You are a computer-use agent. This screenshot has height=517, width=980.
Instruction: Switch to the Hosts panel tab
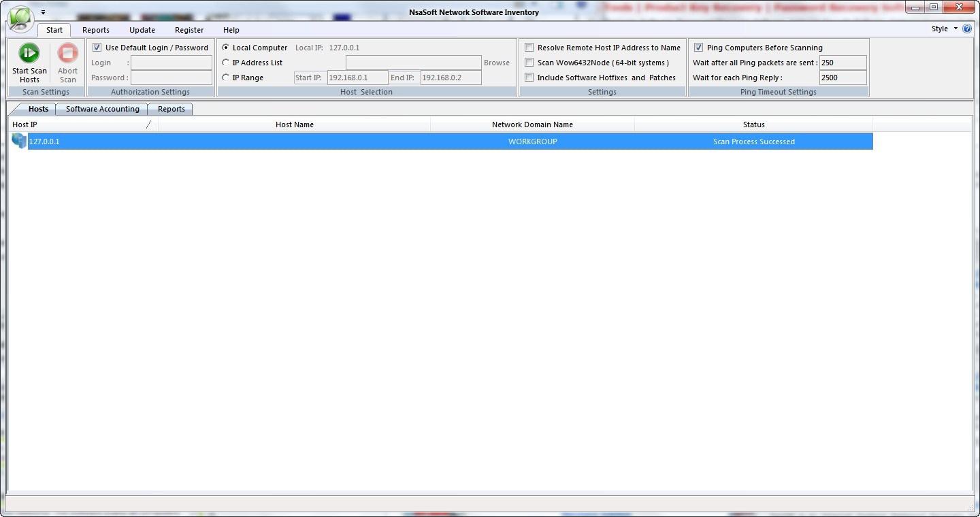coord(38,109)
